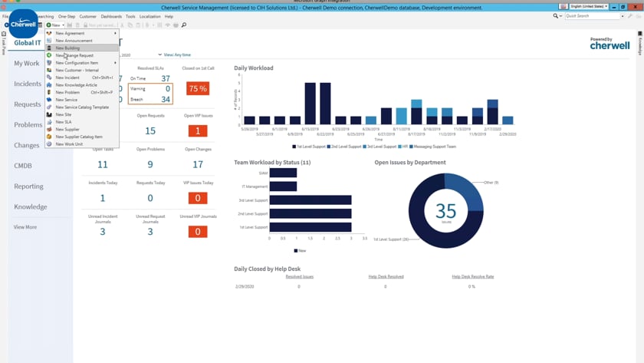Select the Global IT tab
Viewport: 644px width, 363px height.
(28, 43)
